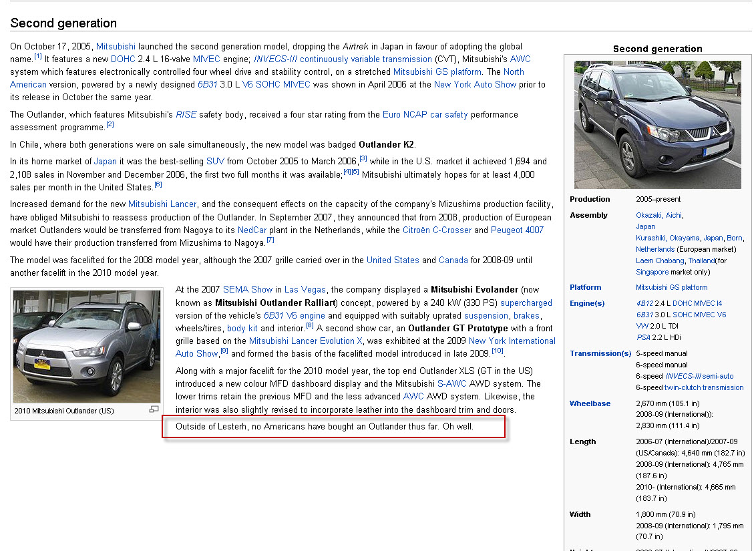The height and width of the screenshot is (551, 756).
Task: Open the Wheelbase infobox label link
Action: tap(590, 403)
